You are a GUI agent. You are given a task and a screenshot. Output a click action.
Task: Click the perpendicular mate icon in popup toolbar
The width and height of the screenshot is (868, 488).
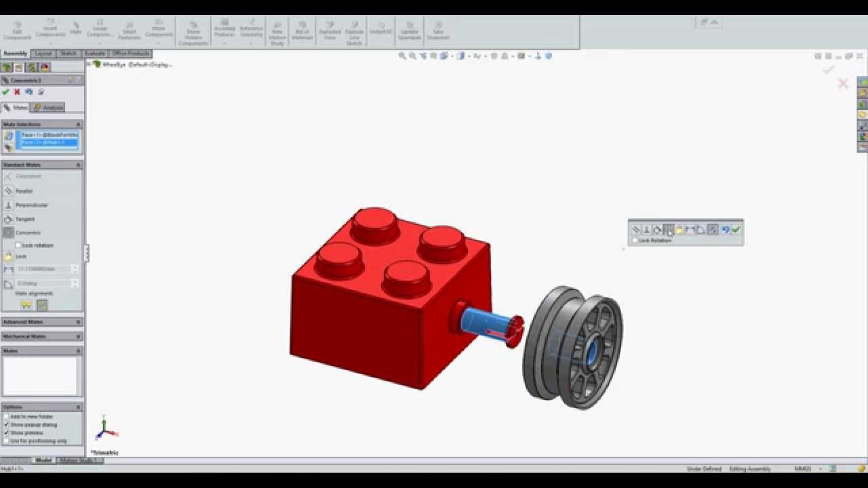pyautogui.click(x=647, y=230)
